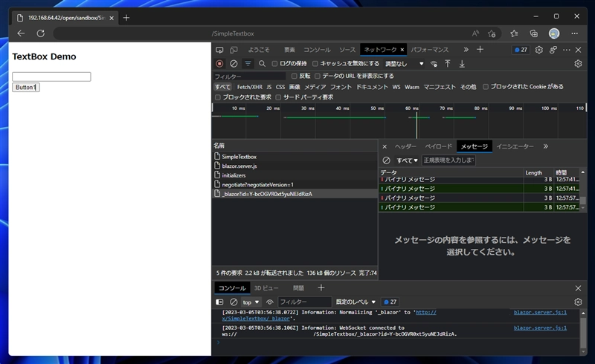
Task: Open the 既定のレベル log level dropdown
Action: coord(356,302)
